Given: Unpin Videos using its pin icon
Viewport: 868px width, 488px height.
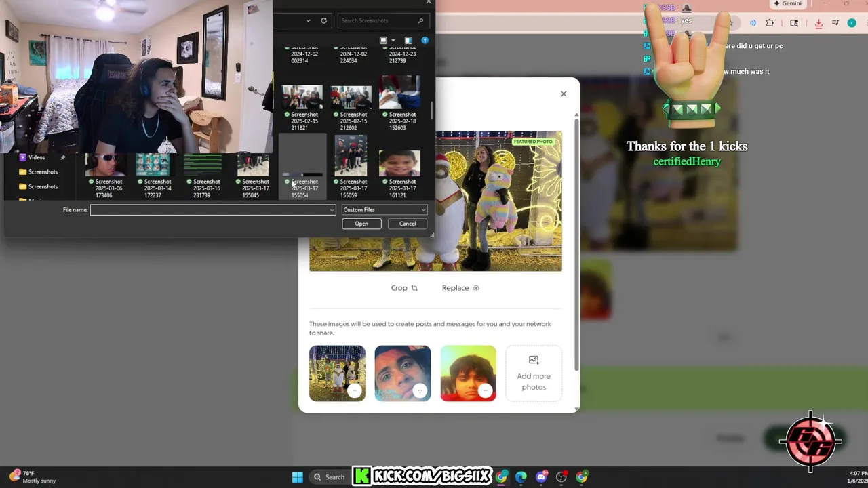Looking at the screenshot, I should click(x=62, y=157).
